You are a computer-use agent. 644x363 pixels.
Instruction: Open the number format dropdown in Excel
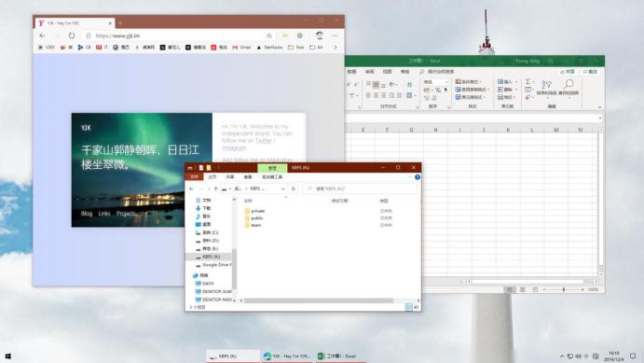tap(435, 82)
